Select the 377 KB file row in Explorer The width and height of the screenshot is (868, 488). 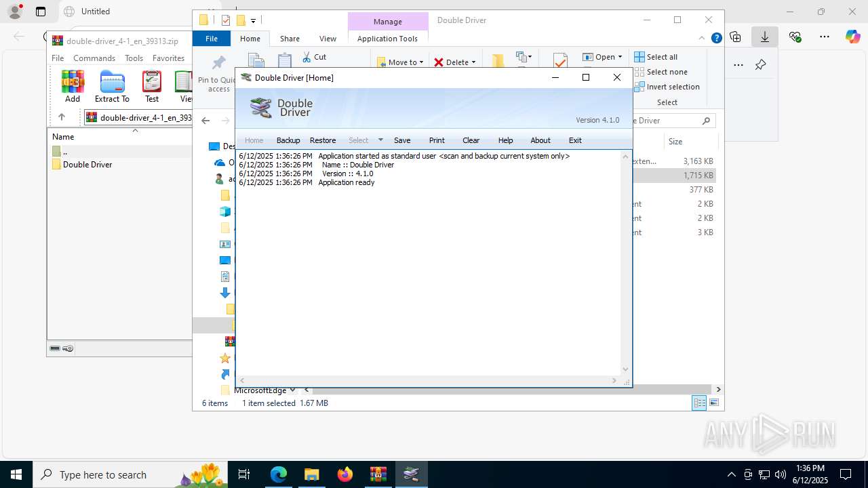(x=673, y=190)
